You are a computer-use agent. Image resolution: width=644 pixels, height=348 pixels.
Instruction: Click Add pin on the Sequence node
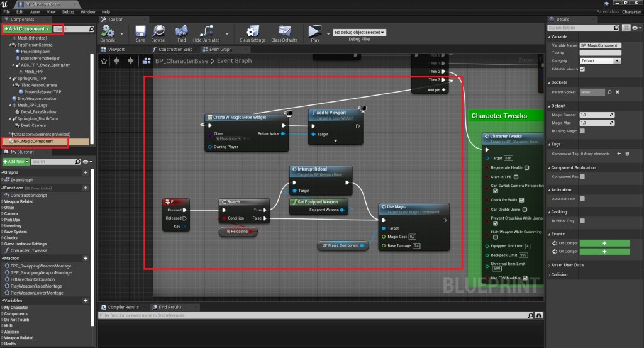point(436,90)
